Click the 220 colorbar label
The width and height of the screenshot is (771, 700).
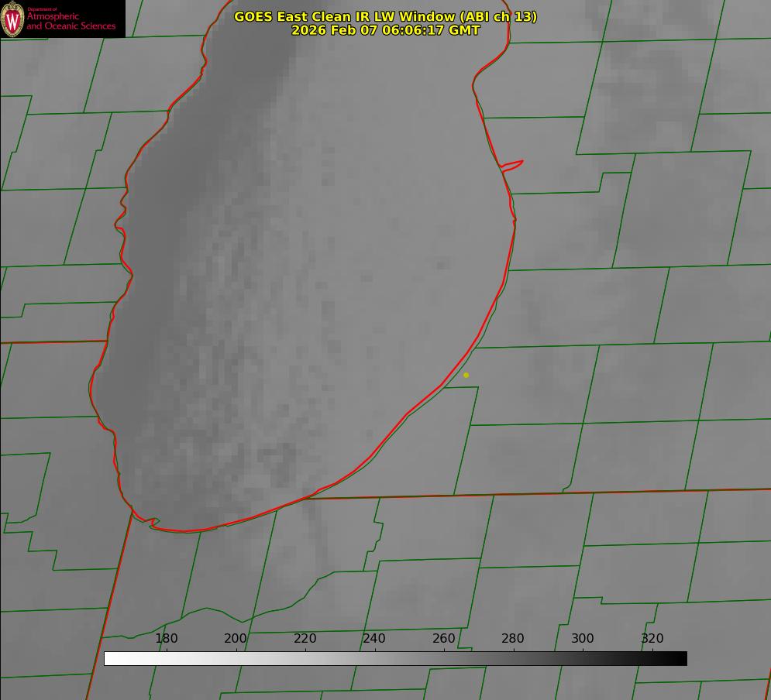(x=305, y=638)
